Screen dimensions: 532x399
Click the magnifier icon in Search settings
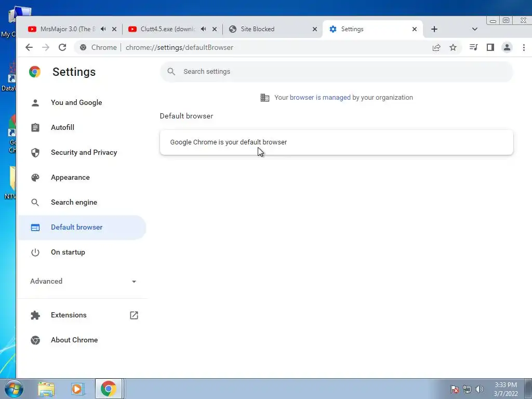(171, 72)
